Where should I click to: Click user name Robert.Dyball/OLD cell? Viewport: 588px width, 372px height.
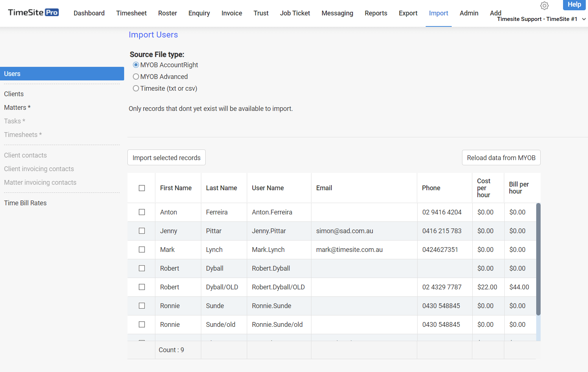pos(279,287)
